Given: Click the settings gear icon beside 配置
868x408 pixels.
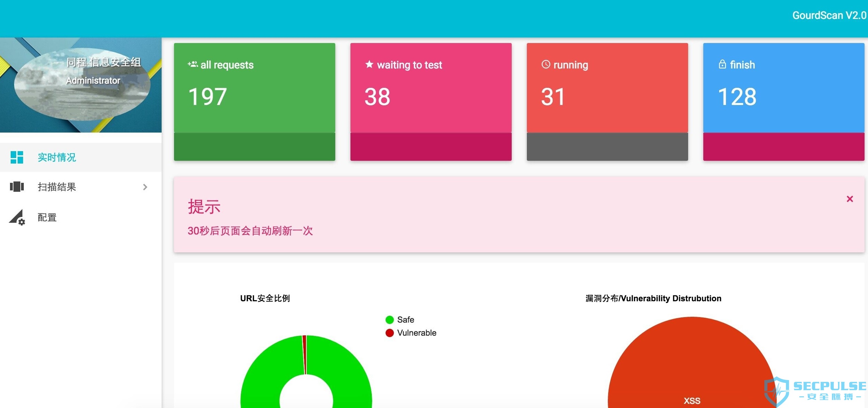Looking at the screenshot, I should tap(17, 217).
